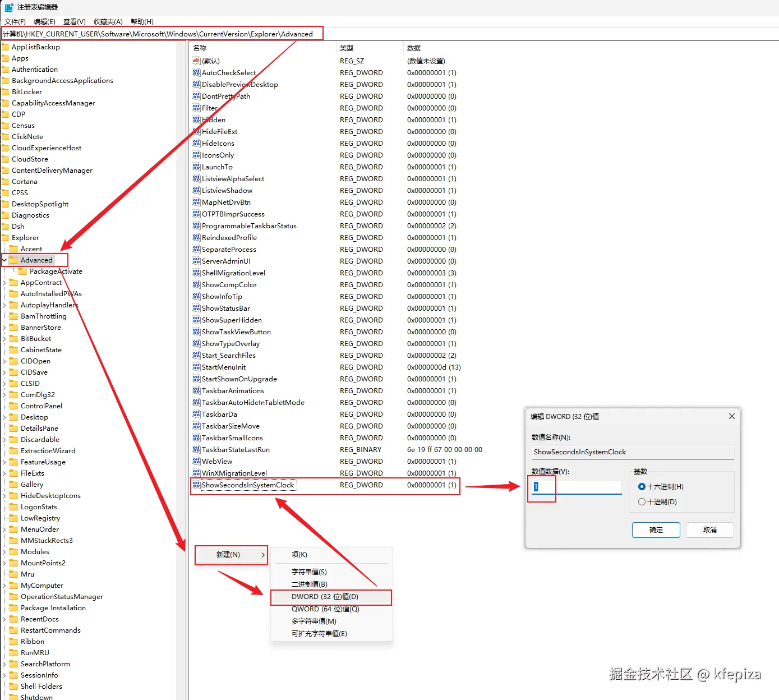
Task: Click the folder icon of FileExts key
Action: [14, 473]
